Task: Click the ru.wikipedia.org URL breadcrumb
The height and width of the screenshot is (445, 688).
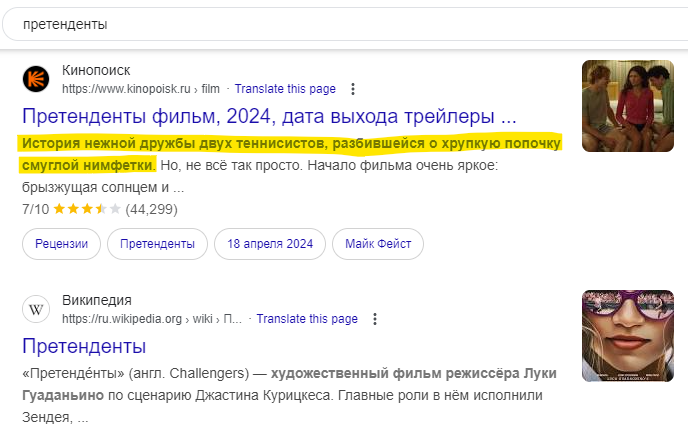Action: (152, 319)
